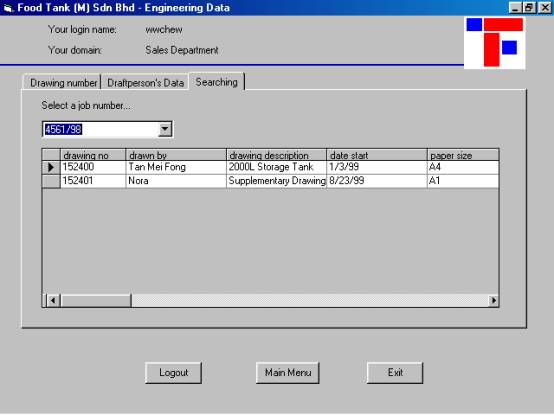Open the Draftperson's Data tab
Image resolution: width=554 pixels, height=415 pixels.
(x=145, y=83)
